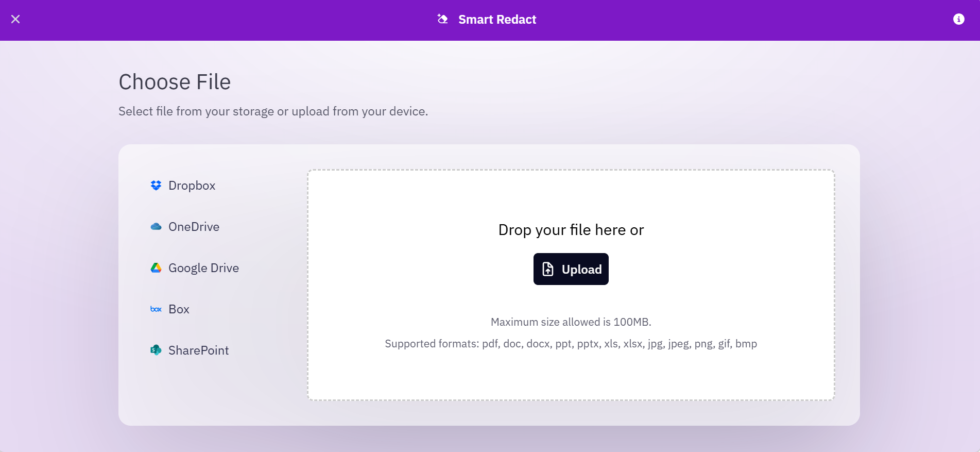The height and width of the screenshot is (452, 980).
Task: Click the Smart Redact eraser icon
Action: pos(442,19)
